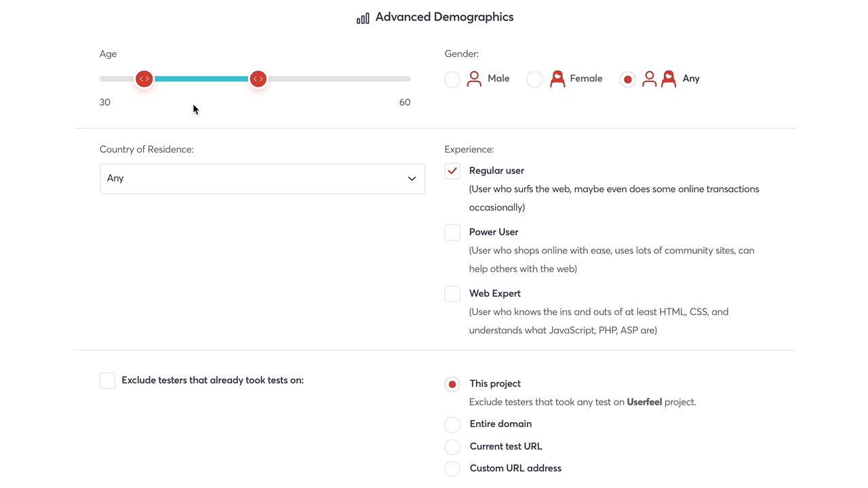
Task: Click the Advanced Demographics bar chart icon
Action: [x=363, y=18]
